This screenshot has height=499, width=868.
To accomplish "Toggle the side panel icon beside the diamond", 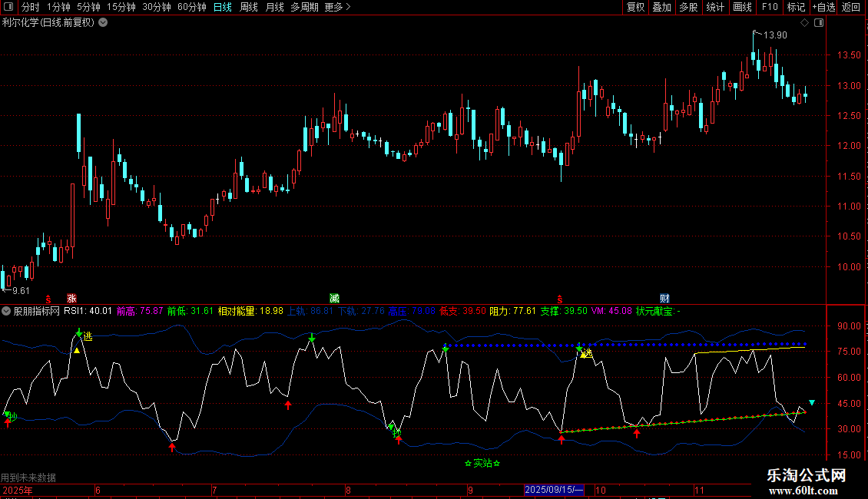I will [x=816, y=23].
